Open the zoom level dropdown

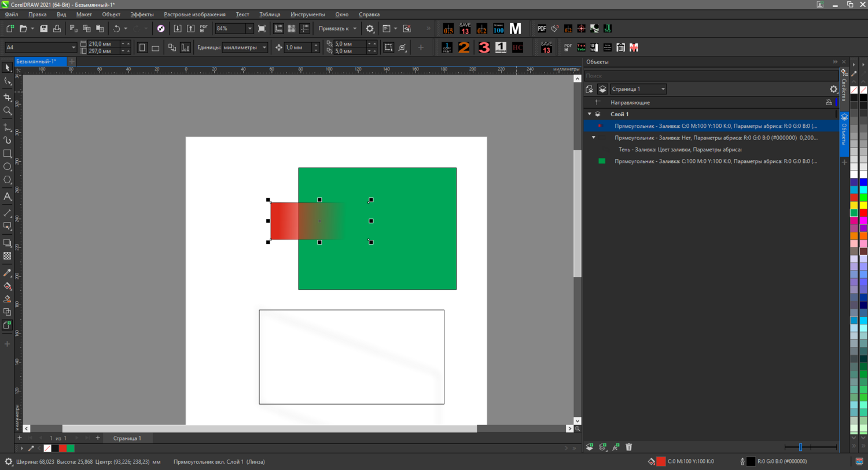coord(249,28)
